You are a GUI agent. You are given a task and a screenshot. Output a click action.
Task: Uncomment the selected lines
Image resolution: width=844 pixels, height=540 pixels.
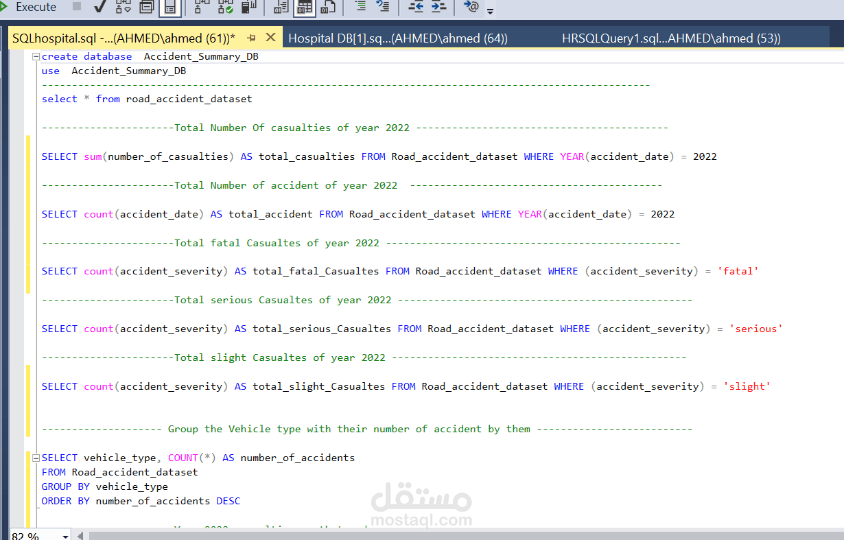[383, 6]
